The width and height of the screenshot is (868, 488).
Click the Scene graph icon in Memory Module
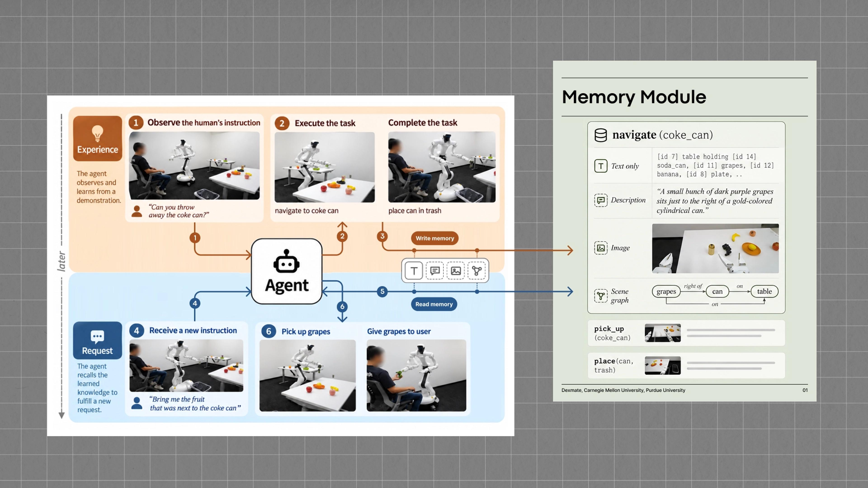[x=600, y=296]
